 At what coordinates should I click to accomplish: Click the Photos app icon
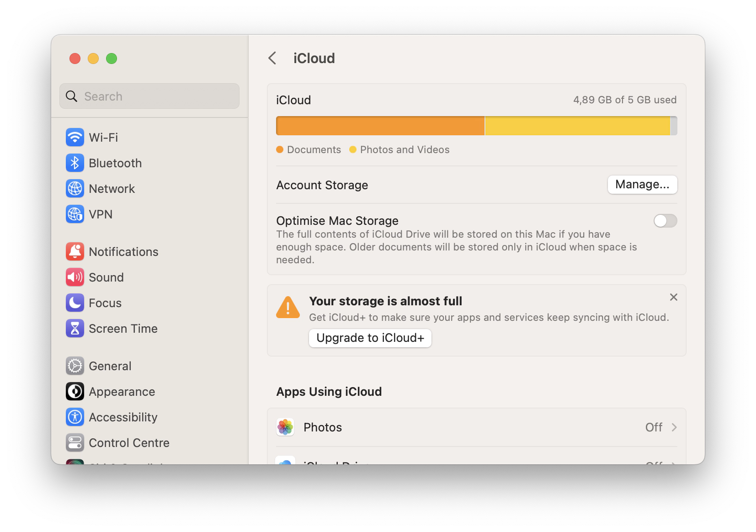(x=285, y=427)
